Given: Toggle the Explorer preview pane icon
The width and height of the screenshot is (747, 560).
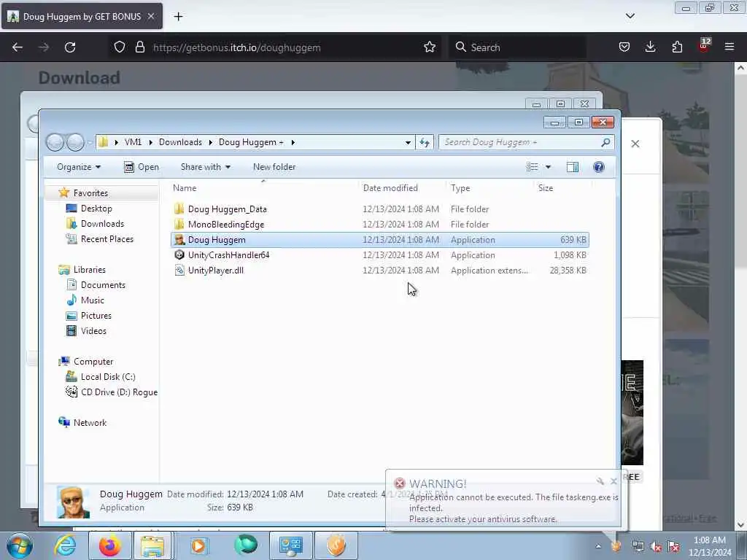Looking at the screenshot, I should 573,167.
